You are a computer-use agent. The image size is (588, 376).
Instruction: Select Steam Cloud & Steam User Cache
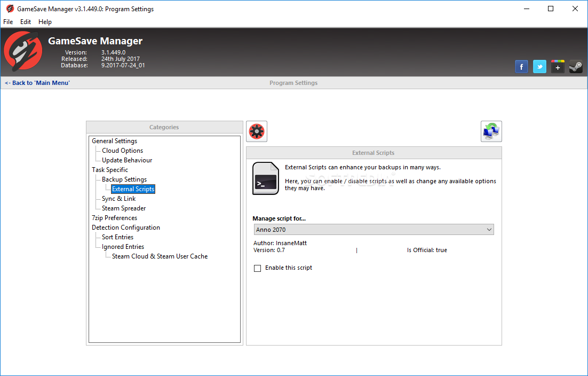pyautogui.click(x=160, y=256)
